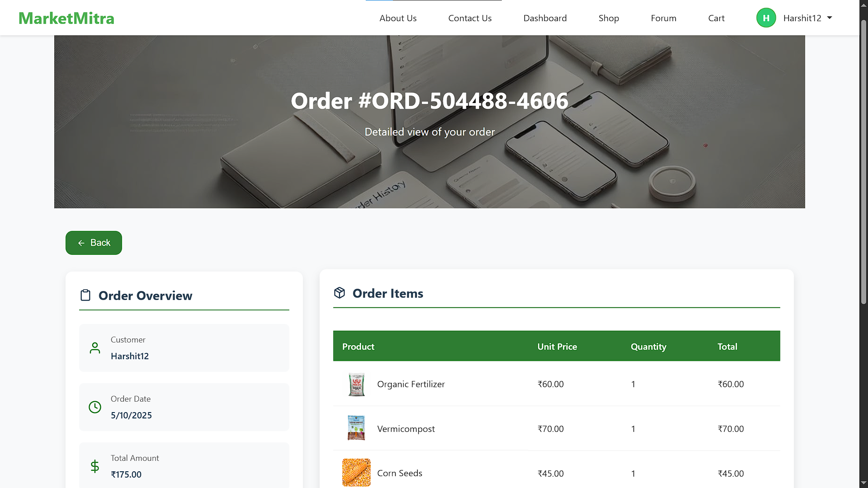This screenshot has height=488, width=868.
Task: Navigate to Shop
Action: [609, 18]
